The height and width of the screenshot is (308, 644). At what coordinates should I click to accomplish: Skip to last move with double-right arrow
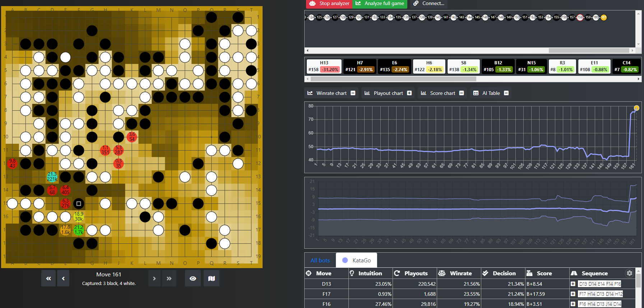(169, 279)
